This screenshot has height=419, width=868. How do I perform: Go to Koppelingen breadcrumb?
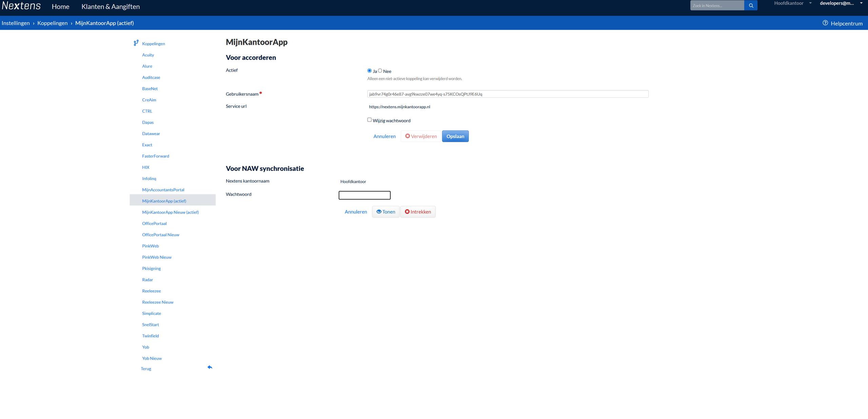pos(52,23)
